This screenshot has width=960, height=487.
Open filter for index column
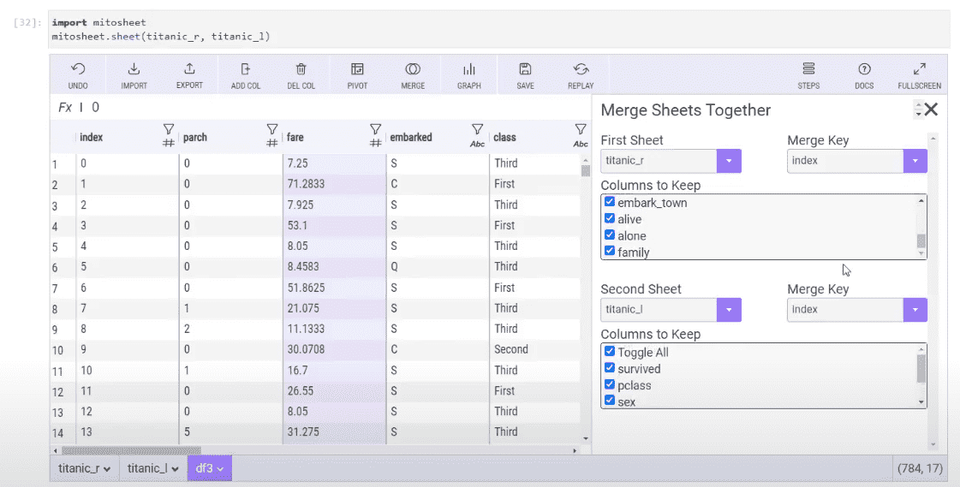[168, 129]
